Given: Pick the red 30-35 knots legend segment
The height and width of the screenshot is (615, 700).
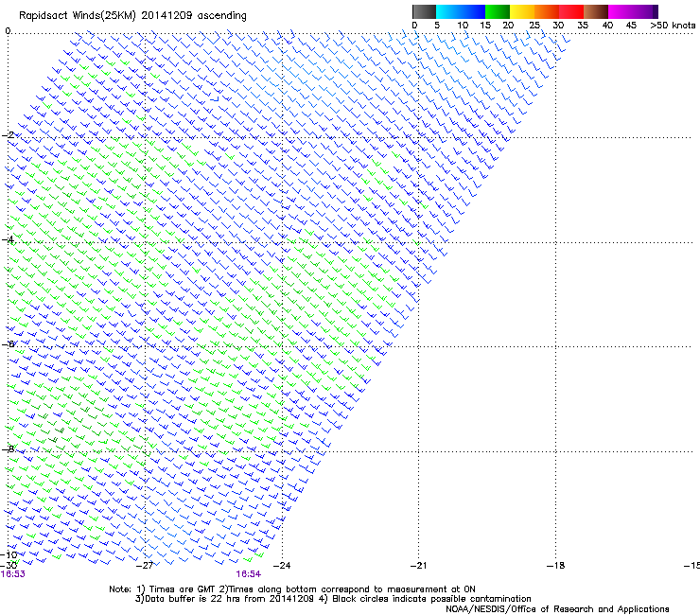Looking at the screenshot, I should coord(571,11).
